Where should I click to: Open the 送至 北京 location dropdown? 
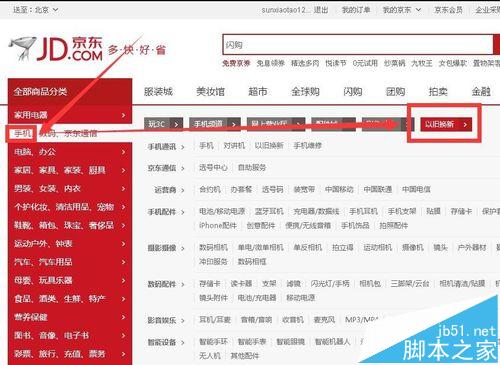pos(36,10)
